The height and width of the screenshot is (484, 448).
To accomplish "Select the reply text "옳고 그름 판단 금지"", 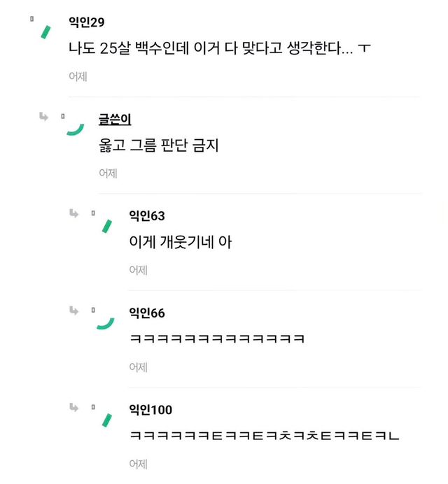I will (160, 146).
